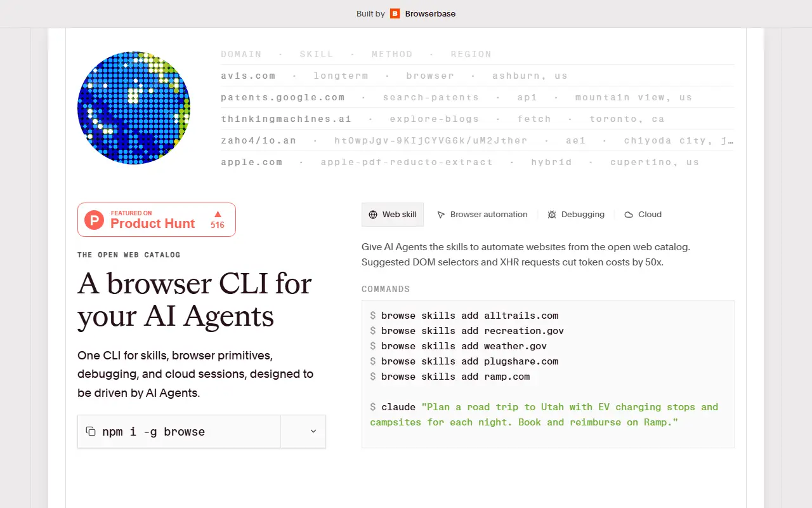Screen dimensions: 812x508
Task: Click the DOMAIN column header
Action: click(241, 54)
